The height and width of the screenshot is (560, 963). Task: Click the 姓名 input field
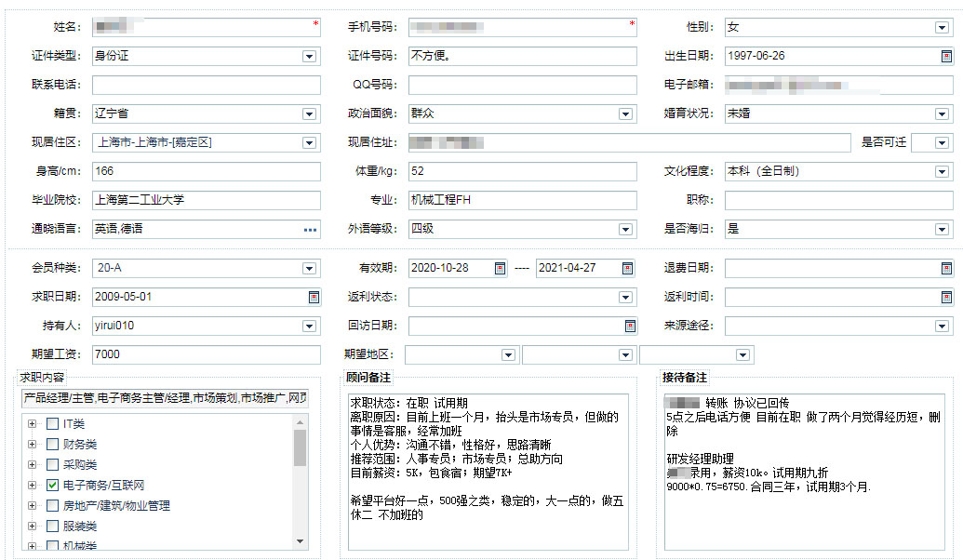[x=207, y=27]
